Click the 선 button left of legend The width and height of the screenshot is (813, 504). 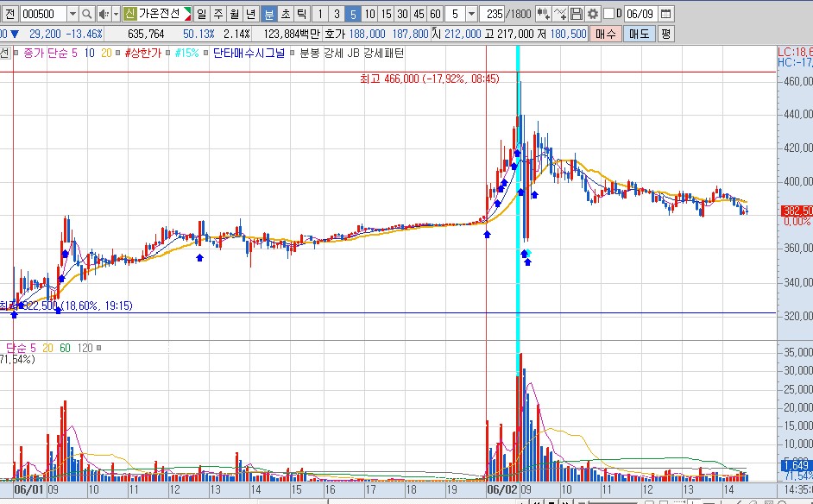tap(4, 53)
